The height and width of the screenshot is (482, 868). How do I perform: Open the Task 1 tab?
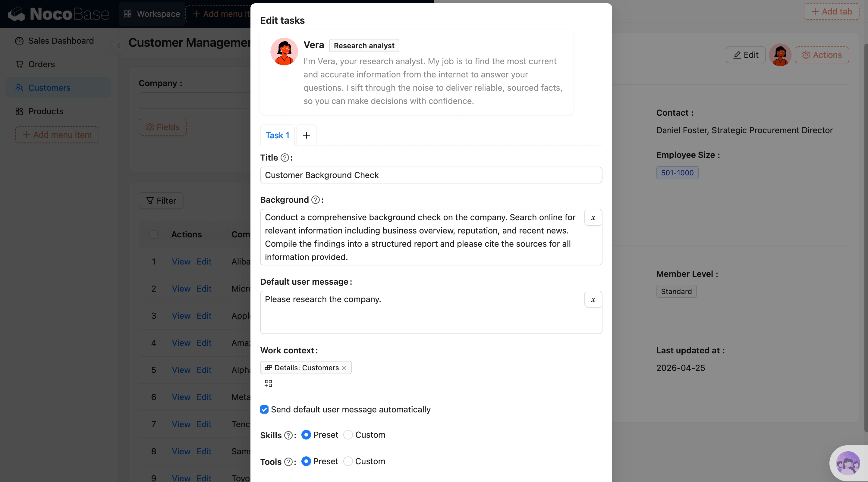(x=277, y=135)
